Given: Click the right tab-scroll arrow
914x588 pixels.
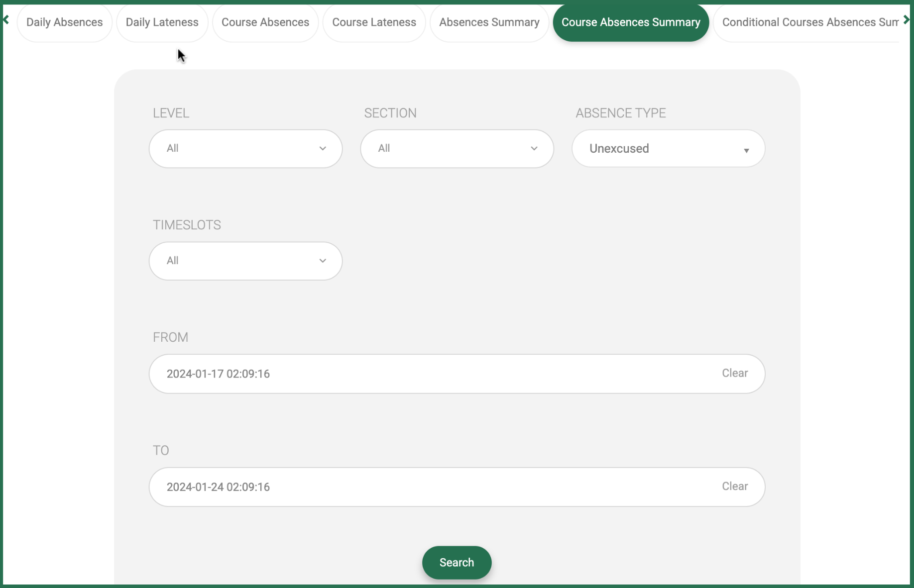Looking at the screenshot, I should point(907,20).
